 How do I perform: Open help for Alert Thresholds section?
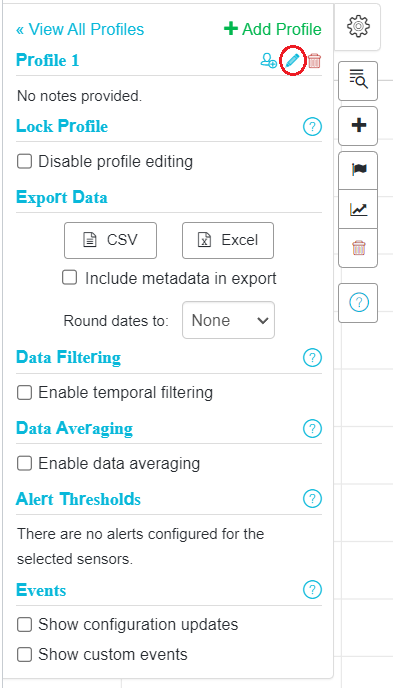point(312,499)
